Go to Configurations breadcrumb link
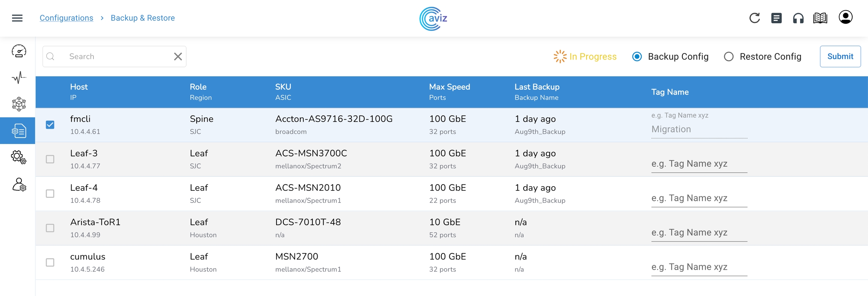 pos(66,18)
